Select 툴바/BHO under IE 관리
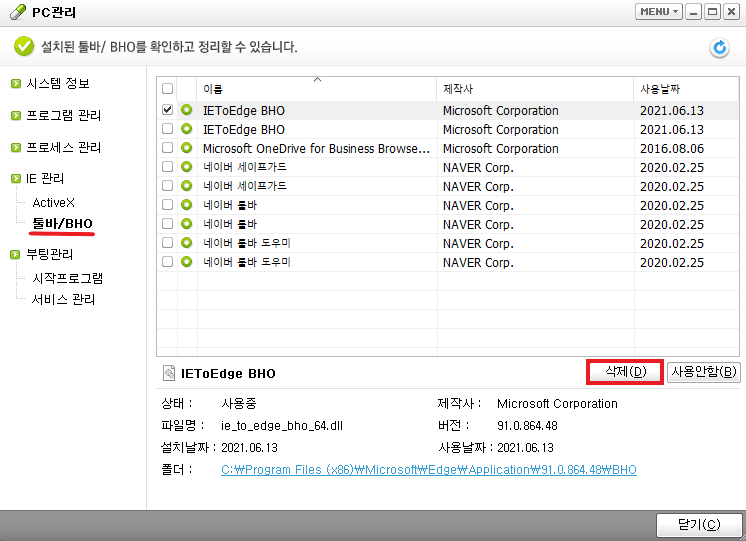This screenshot has height=541, width=746. tap(62, 223)
